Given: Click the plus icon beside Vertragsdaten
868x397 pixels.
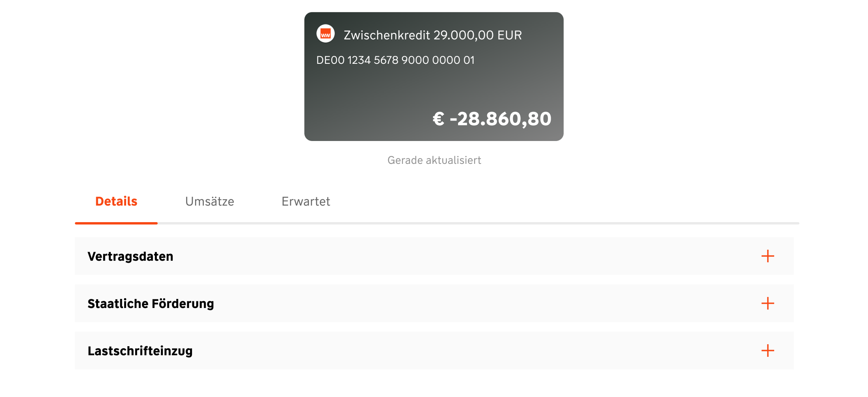Looking at the screenshot, I should (x=767, y=256).
